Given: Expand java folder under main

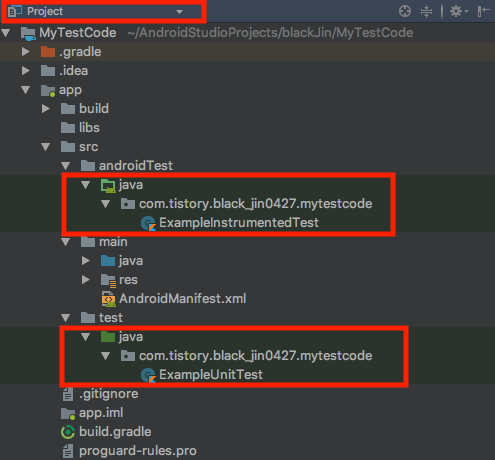Looking at the screenshot, I should tap(86, 261).
